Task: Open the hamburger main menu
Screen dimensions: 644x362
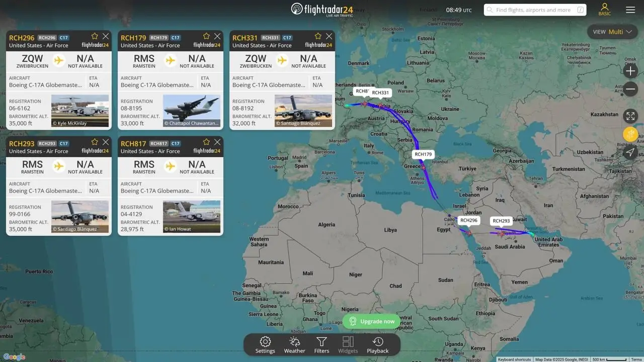Action: pyautogui.click(x=630, y=10)
